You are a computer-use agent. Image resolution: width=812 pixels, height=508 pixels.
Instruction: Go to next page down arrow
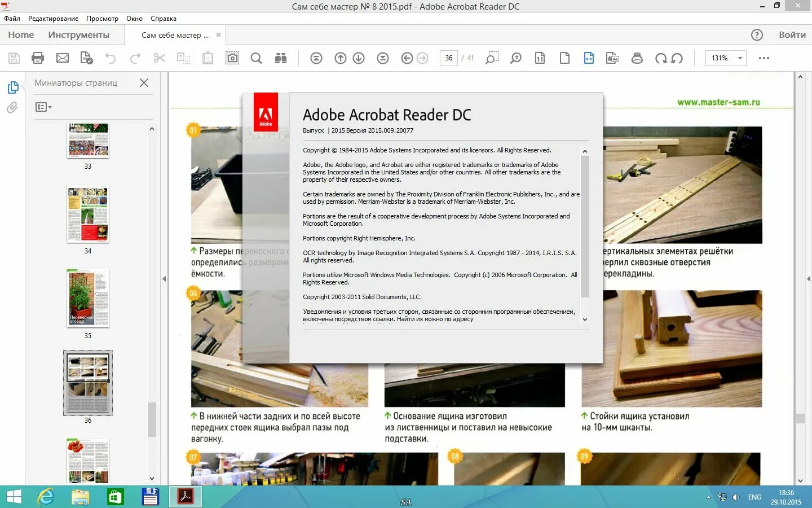pos(359,58)
